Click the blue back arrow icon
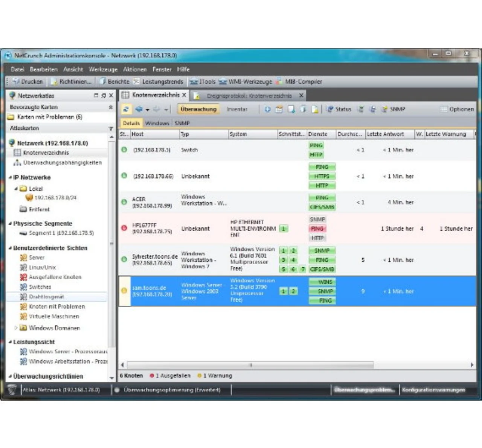The width and height of the screenshot is (482, 448). point(139,109)
